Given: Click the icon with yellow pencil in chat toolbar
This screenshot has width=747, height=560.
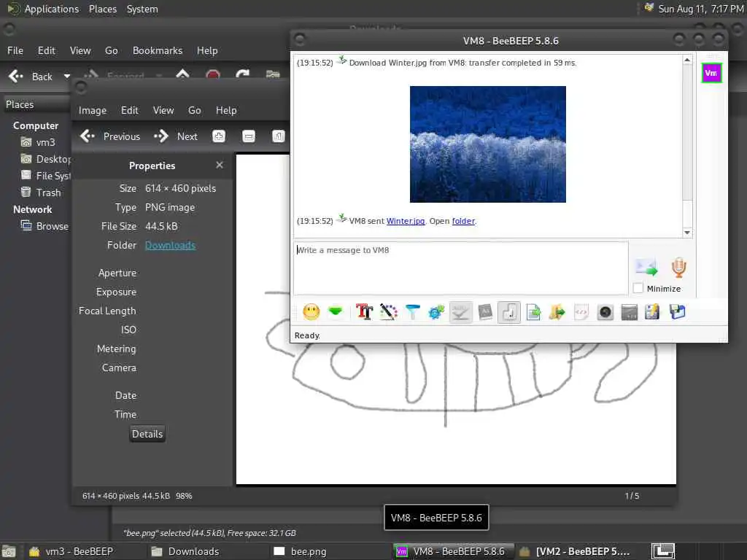Looking at the screenshot, I should tap(653, 312).
